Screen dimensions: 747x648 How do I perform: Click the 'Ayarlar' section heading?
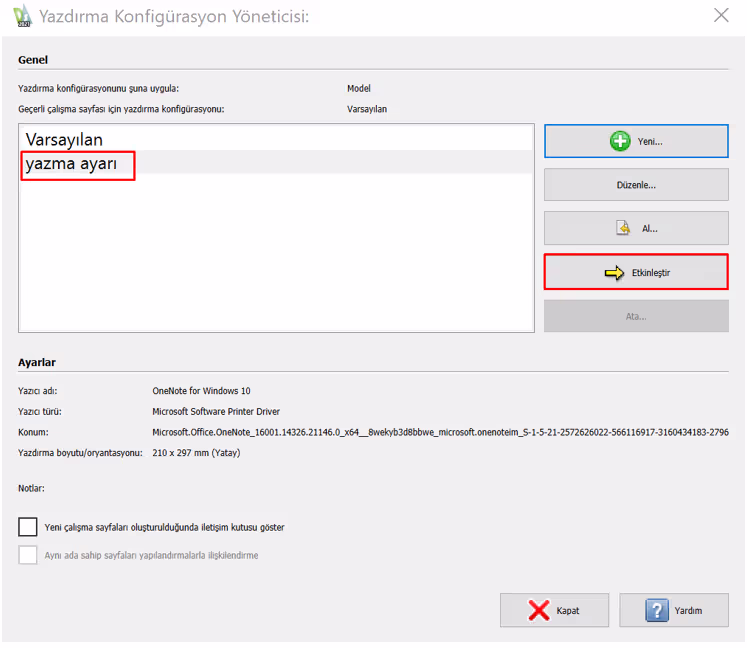[x=37, y=362]
